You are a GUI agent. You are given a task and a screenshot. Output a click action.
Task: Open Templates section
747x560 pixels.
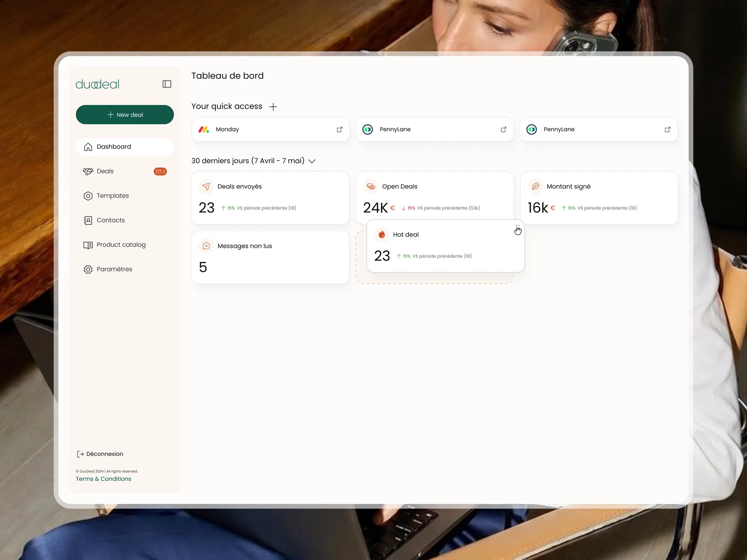[x=125, y=196]
